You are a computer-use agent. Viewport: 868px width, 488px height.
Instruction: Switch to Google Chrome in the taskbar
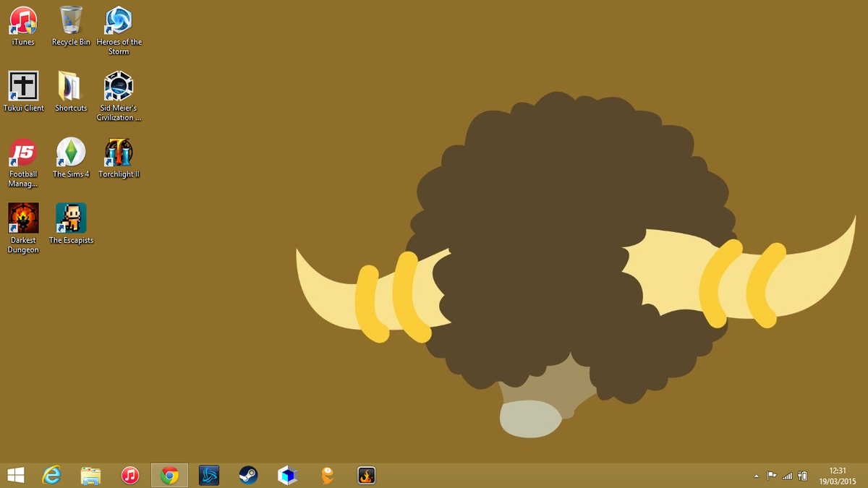coord(169,475)
